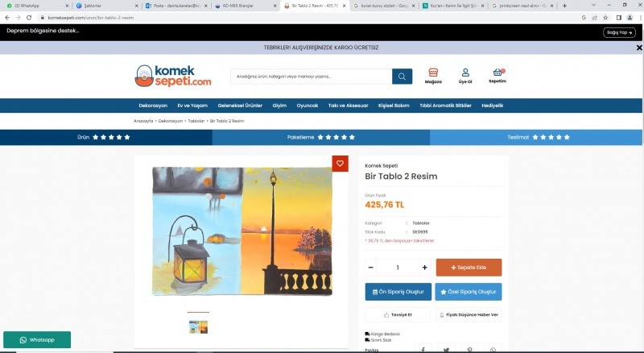
Task: Open the Dekorasyon menu category
Action: 153,106
